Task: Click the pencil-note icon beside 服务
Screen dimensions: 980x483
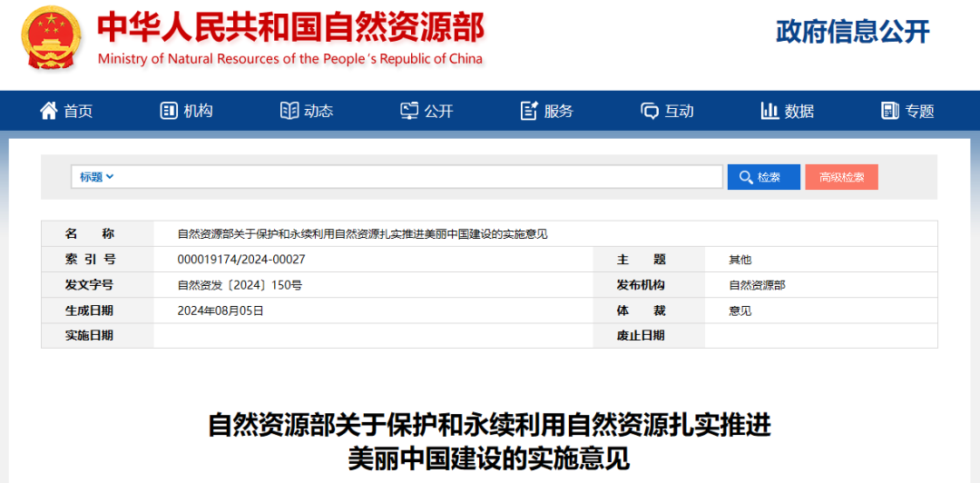Action: tap(529, 111)
